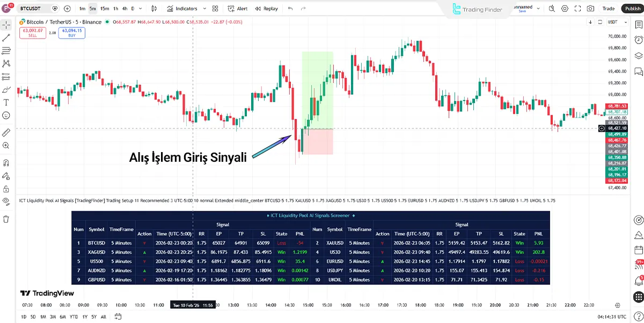Viewport: 644px width, 323px height.
Task: Open the indicator templates grid icon
Action: tap(215, 9)
